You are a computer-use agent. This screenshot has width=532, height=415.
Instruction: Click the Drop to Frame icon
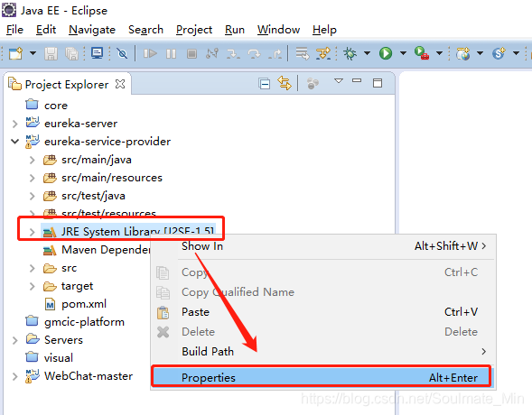coord(302,53)
